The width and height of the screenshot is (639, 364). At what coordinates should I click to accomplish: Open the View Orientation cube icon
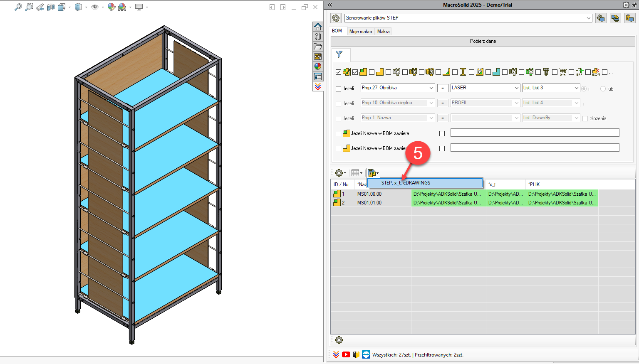click(62, 7)
